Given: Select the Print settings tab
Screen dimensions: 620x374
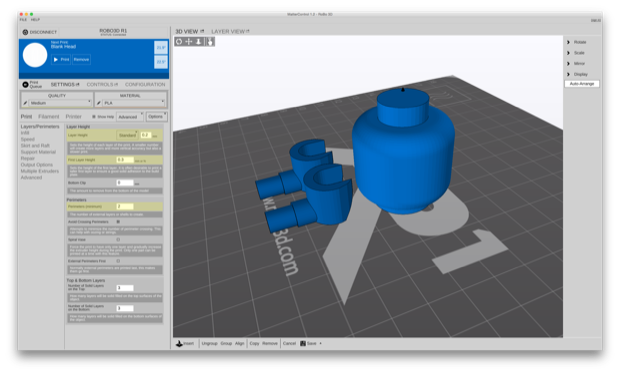Looking at the screenshot, I should click(x=26, y=117).
